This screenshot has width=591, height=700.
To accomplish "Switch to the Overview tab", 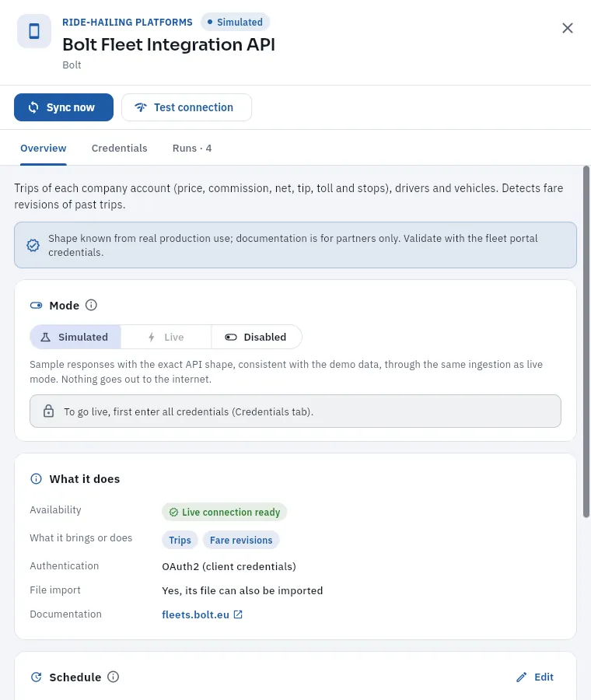I will pos(44,149).
